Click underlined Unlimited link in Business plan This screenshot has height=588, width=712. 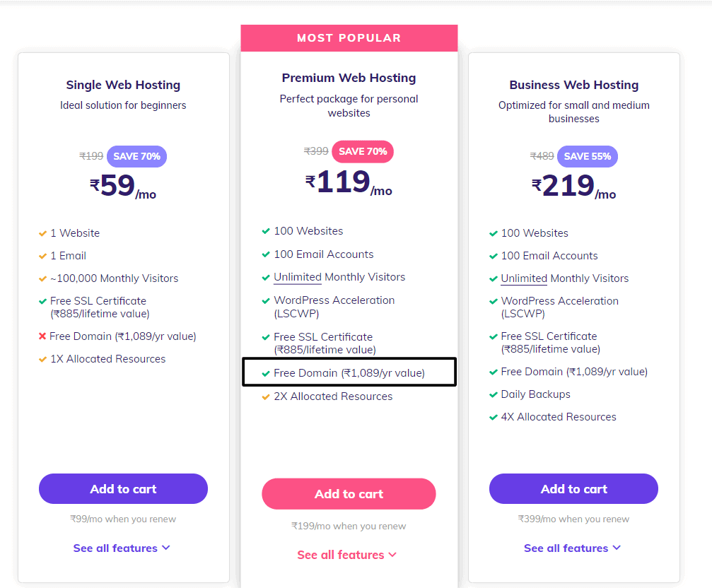(x=524, y=278)
